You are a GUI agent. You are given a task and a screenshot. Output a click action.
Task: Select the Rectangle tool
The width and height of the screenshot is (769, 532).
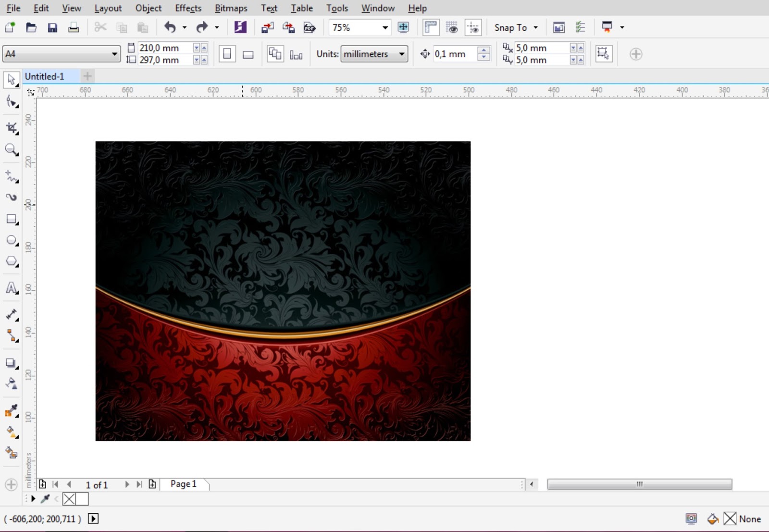(11, 219)
